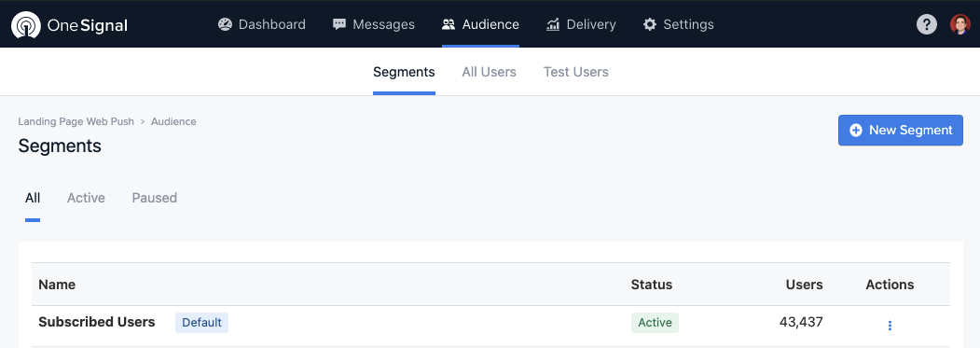Click the Messages speech bubble icon
Viewport: 980px width, 348px height.
pos(339,24)
